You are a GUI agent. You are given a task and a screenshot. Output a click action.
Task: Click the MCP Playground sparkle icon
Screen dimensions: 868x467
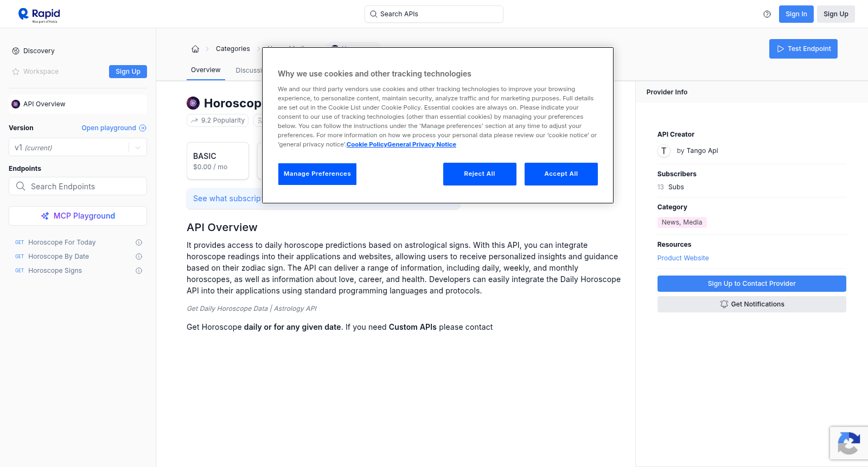pyautogui.click(x=45, y=216)
